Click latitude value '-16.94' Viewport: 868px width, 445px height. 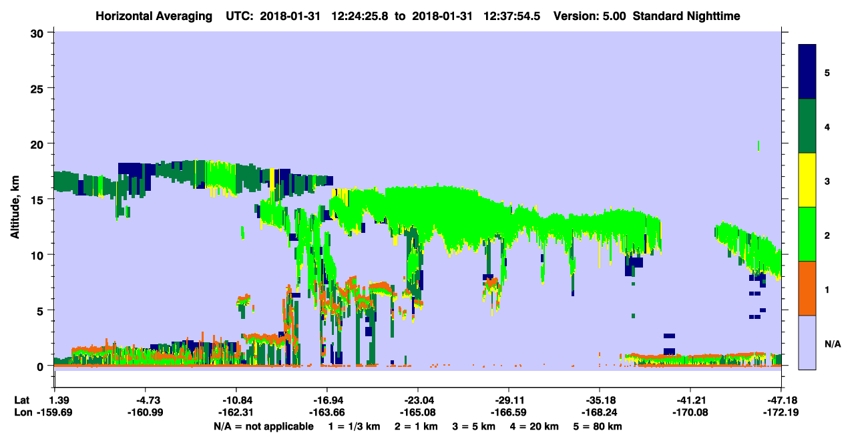click(327, 400)
